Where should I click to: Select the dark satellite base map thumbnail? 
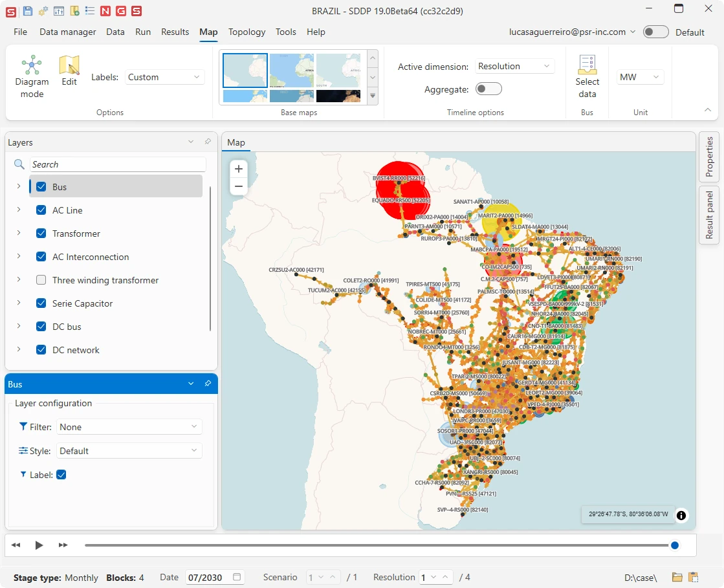coord(338,96)
